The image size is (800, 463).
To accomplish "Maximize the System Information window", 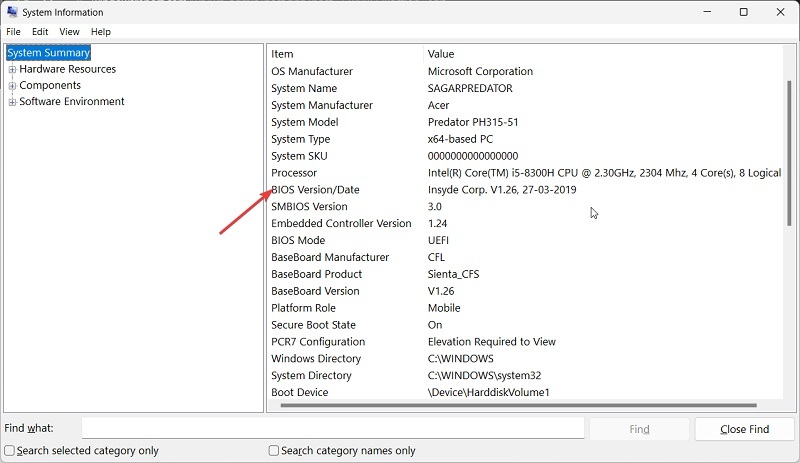I will pyautogui.click(x=743, y=12).
